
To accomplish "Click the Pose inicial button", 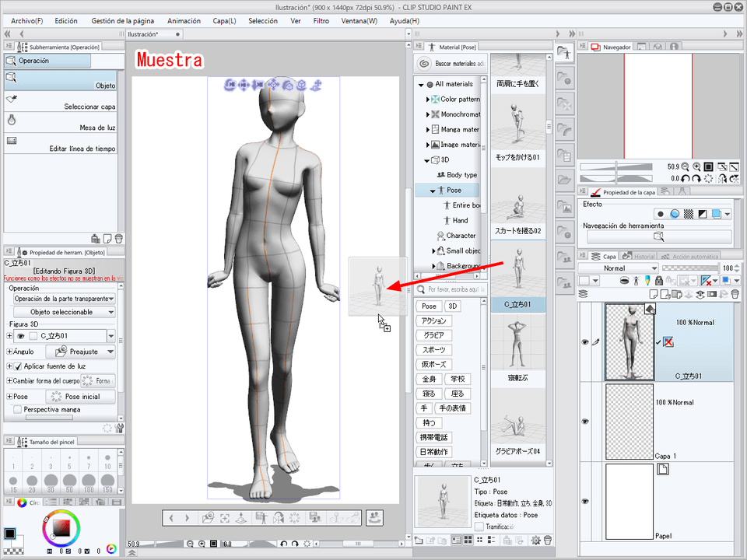I will tap(82, 397).
